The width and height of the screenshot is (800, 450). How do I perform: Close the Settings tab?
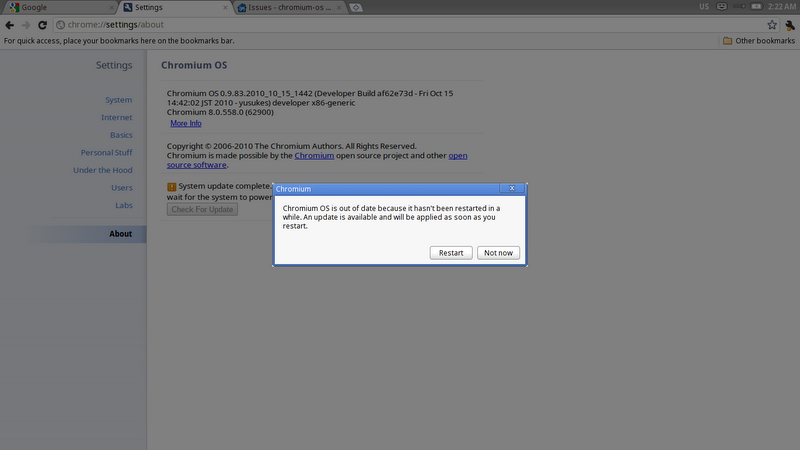(x=225, y=8)
